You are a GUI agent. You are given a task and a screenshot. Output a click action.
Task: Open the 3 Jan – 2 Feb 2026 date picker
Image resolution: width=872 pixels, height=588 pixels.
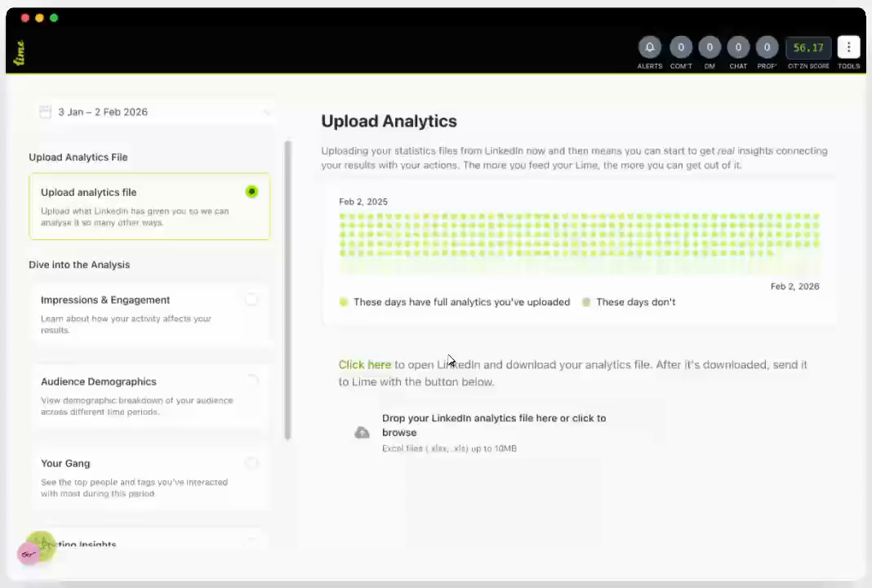[x=153, y=112]
